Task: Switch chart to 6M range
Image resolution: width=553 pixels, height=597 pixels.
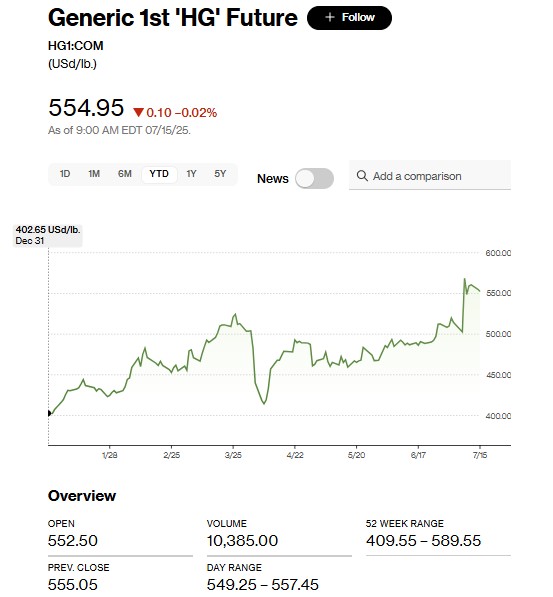Action: pyautogui.click(x=125, y=174)
